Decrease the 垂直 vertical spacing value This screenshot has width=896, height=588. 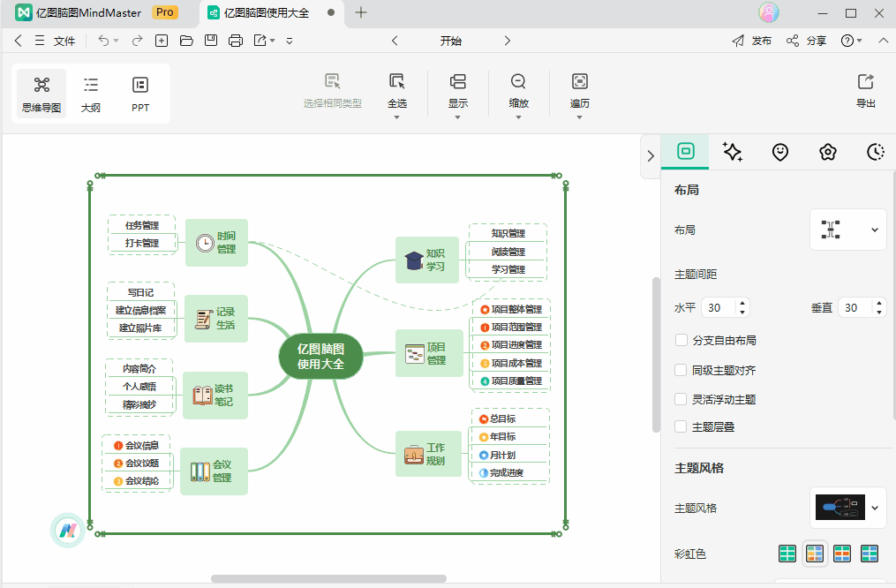point(879,313)
